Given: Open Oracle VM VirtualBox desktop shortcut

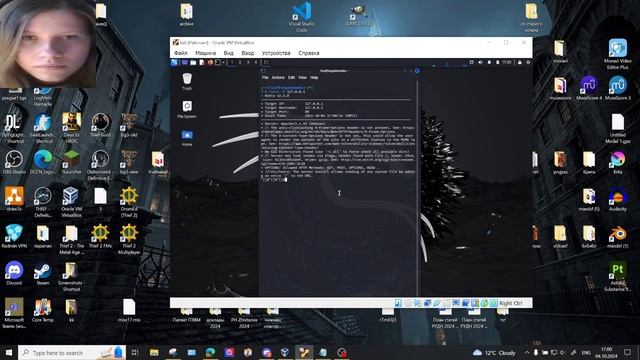Looking at the screenshot, I should (x=71, y=202).
